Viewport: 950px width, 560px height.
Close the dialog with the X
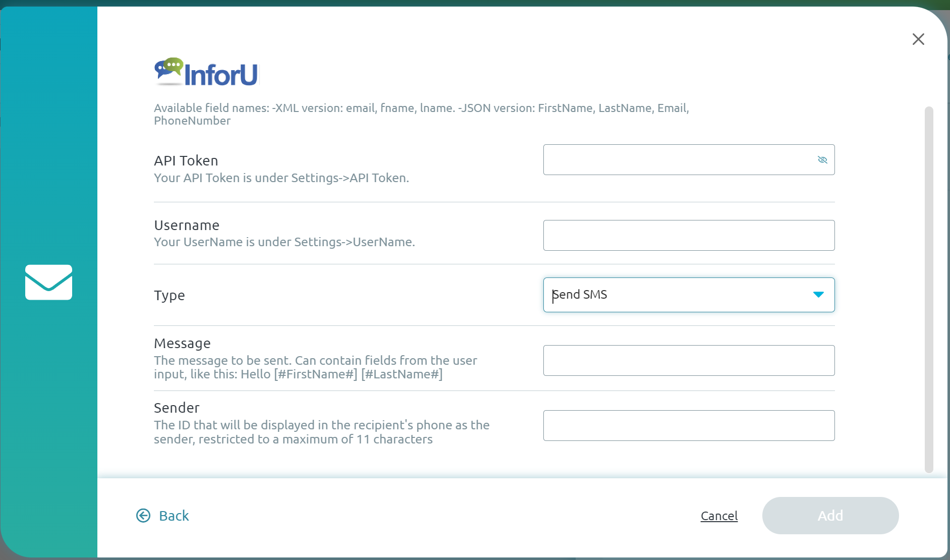pos(918,39)
